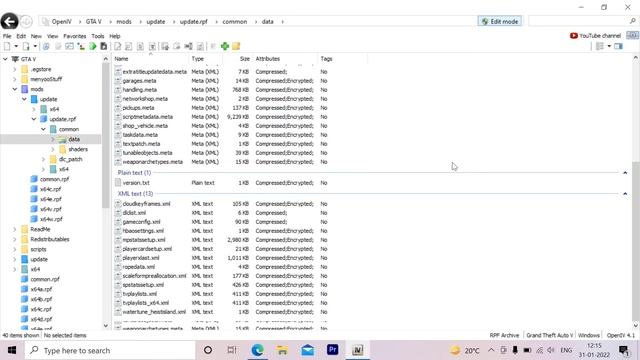Select the weaponarchetypes.meta file
Screen dimensions: 640x360
tap(153, 162)
